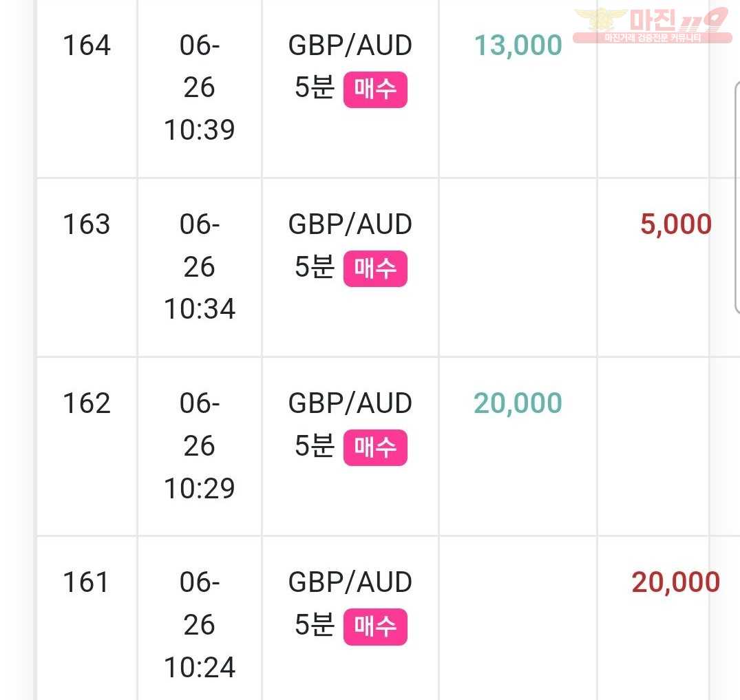This screenshot has height=700, width=740.
Task: Click the red 20,000 amount in row 161
Action: (x=676, y=582)
